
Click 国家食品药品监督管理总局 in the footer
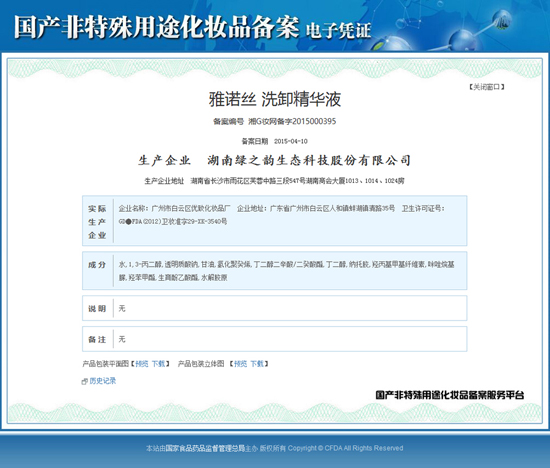click(x=205, y=448)
